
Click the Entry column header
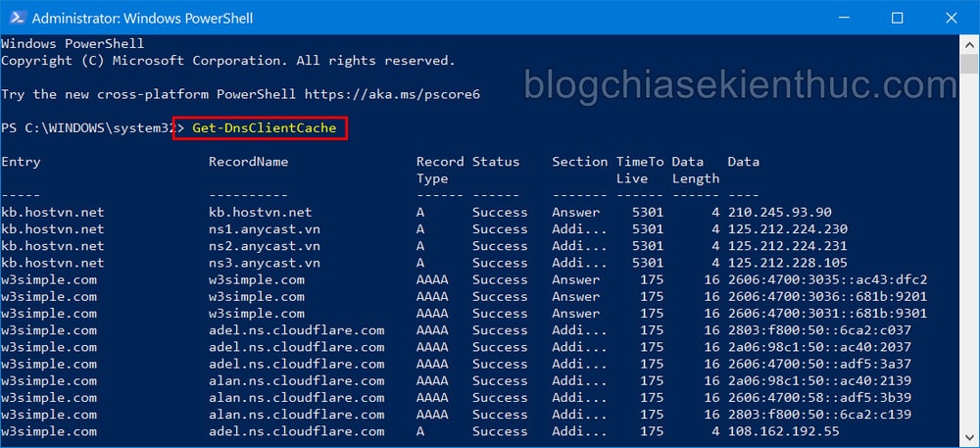point(21,162)
